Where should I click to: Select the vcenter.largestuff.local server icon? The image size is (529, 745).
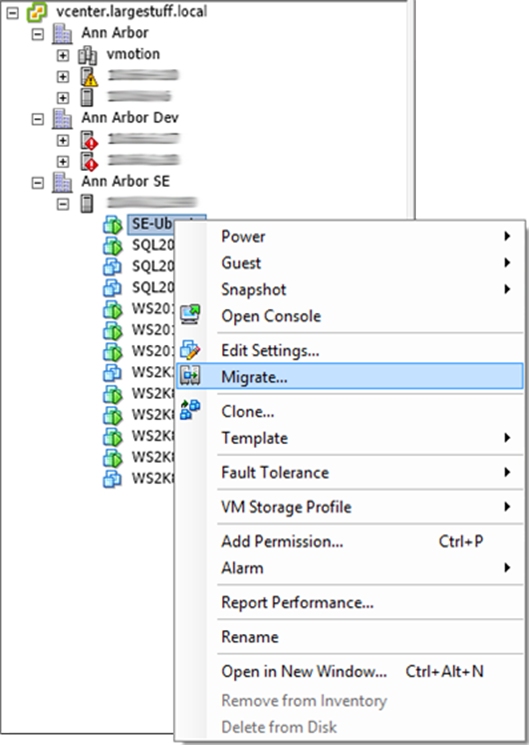click(x=37, y=11)
